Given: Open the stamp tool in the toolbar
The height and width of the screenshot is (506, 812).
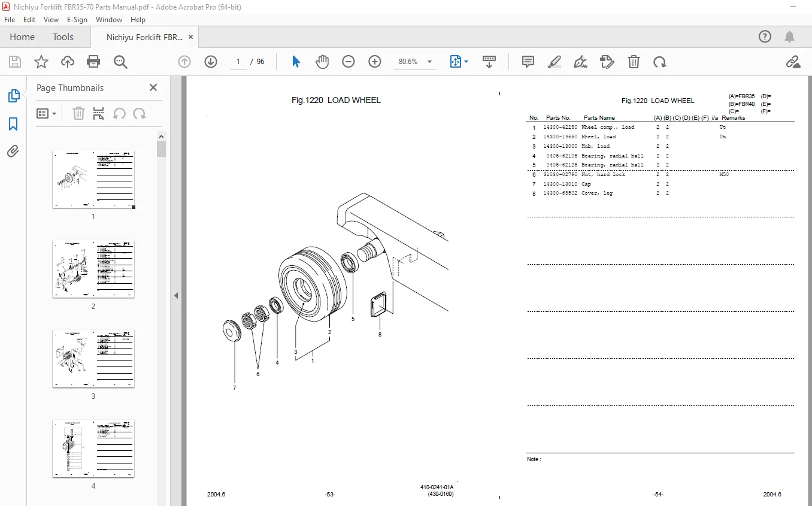Looking at the screenshot, I should pyautogui.click(x=607, y=62).
